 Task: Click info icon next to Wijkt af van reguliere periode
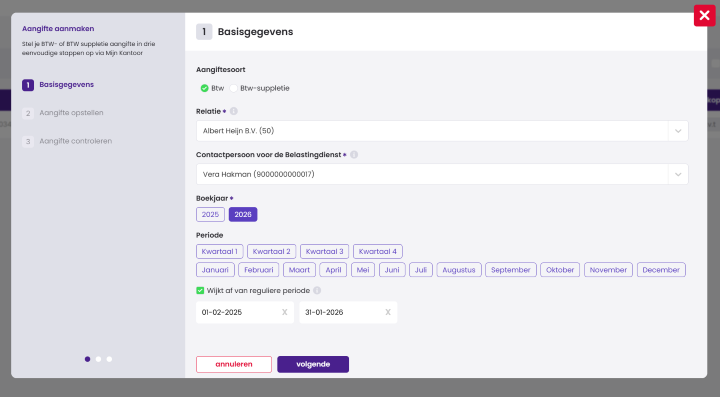click(x=317, y=291)
